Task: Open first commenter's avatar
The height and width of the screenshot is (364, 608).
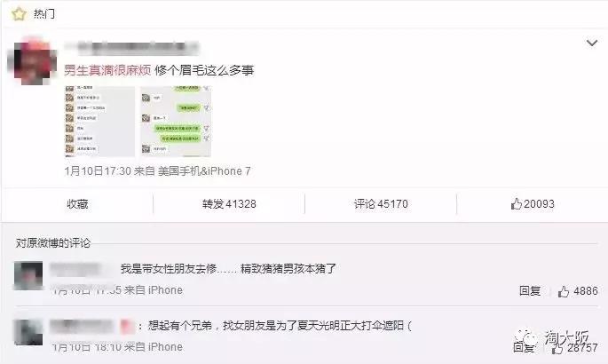Action: (28, 275)
